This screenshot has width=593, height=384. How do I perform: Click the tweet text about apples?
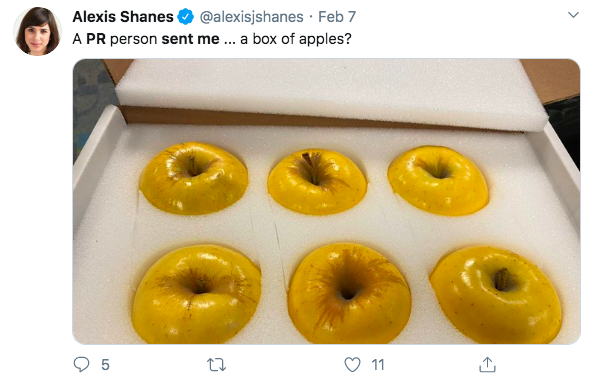click(212, 39)
